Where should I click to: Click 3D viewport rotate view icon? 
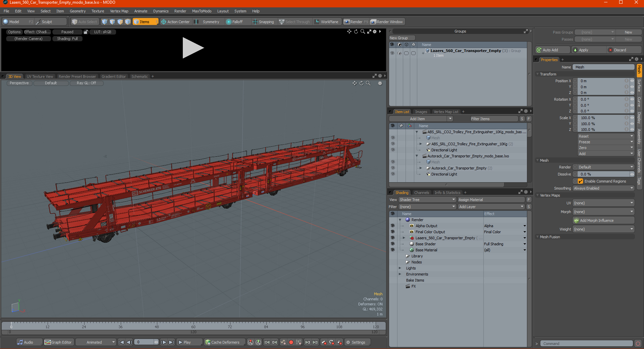[361, 83]
